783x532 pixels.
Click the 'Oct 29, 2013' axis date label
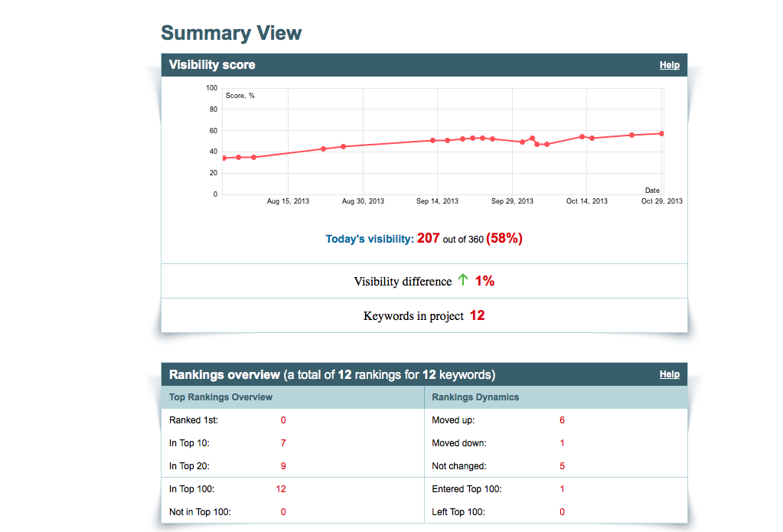[661, 201]
